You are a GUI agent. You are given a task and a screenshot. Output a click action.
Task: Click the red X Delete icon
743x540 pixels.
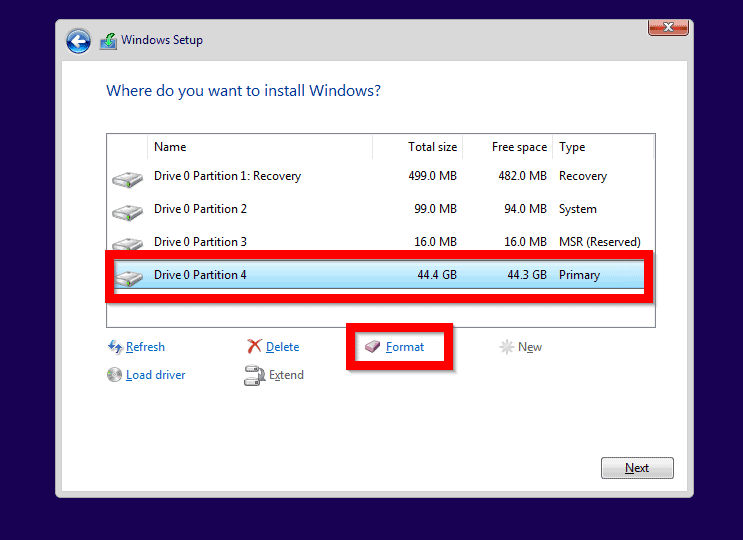tap(254, 346)
